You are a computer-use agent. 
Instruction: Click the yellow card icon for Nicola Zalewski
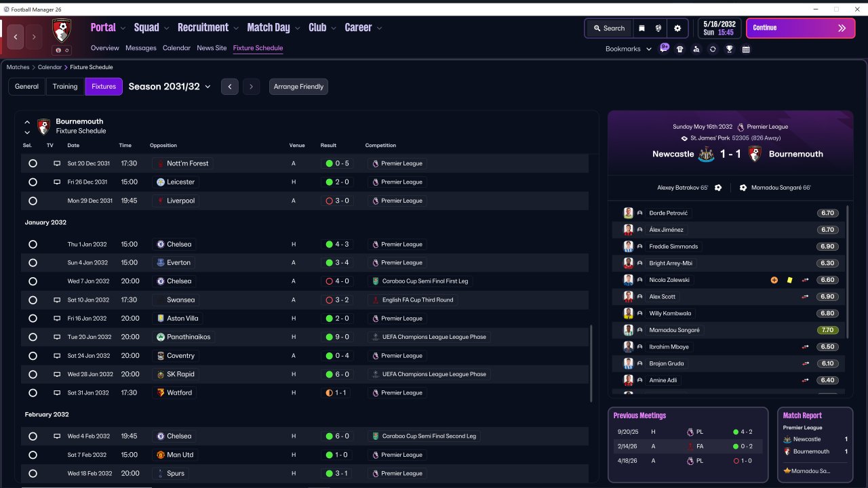pyautogui.click(x=789, y=280)
